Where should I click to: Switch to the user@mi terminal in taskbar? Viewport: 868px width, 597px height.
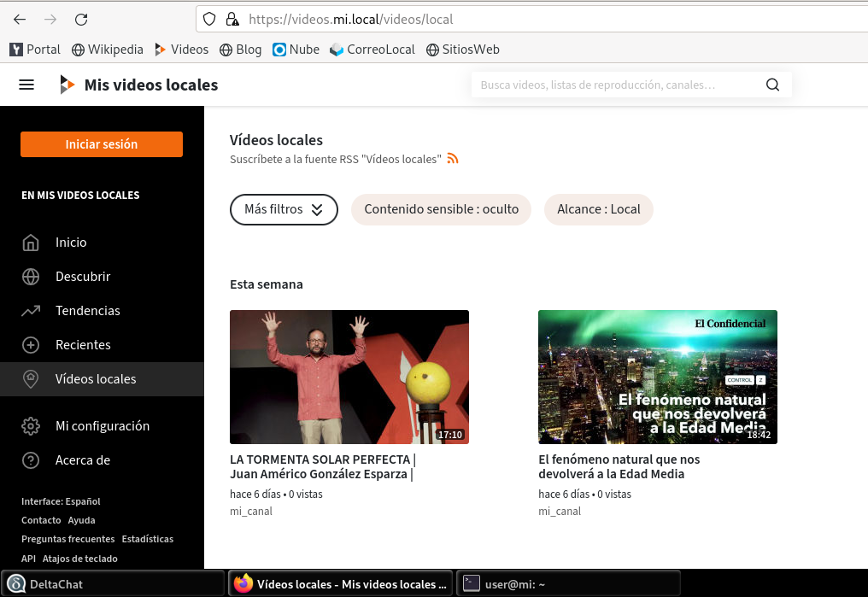(568, 583)
